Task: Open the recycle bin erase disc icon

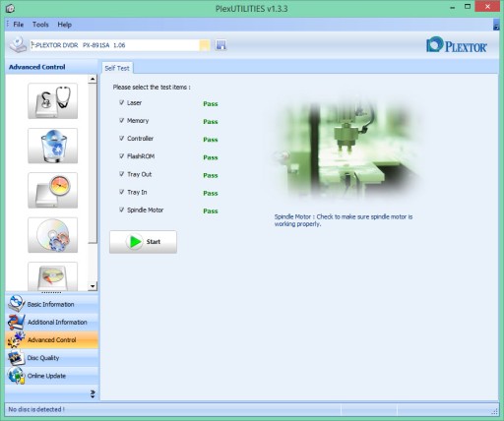Action: 53,146
